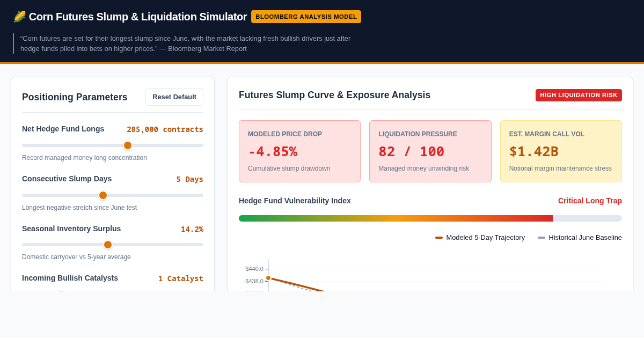Click the 1 Catalyst value
This screenshot has height=338, width=644.
pos(181,278)
